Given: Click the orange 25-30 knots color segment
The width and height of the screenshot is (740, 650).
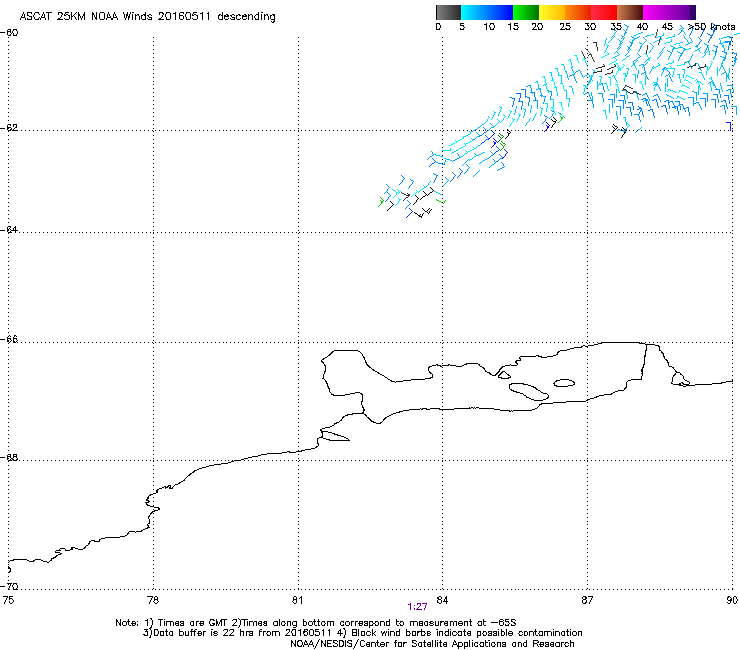Looking at the screenshot, I should [x=578, y=12].
